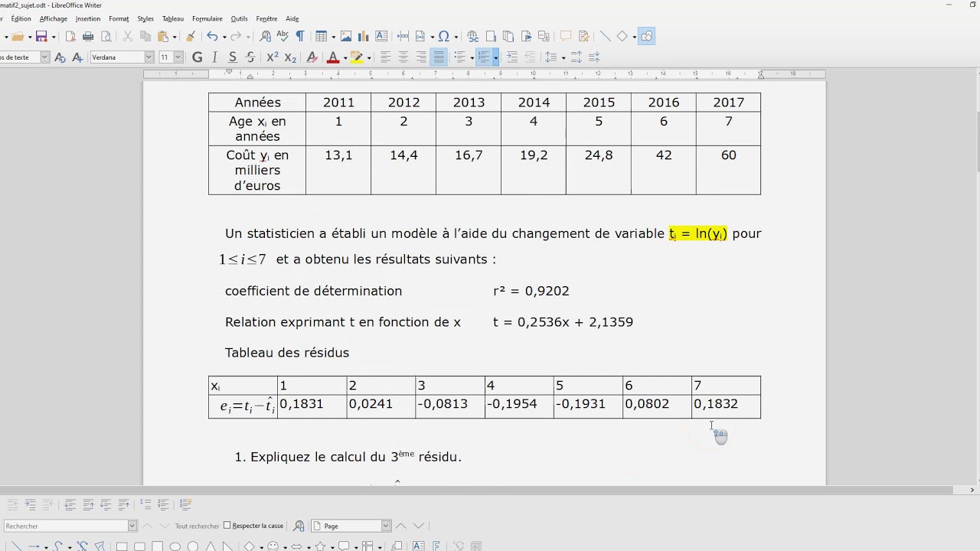Open the Fenêtre menu

click(266, 18)
